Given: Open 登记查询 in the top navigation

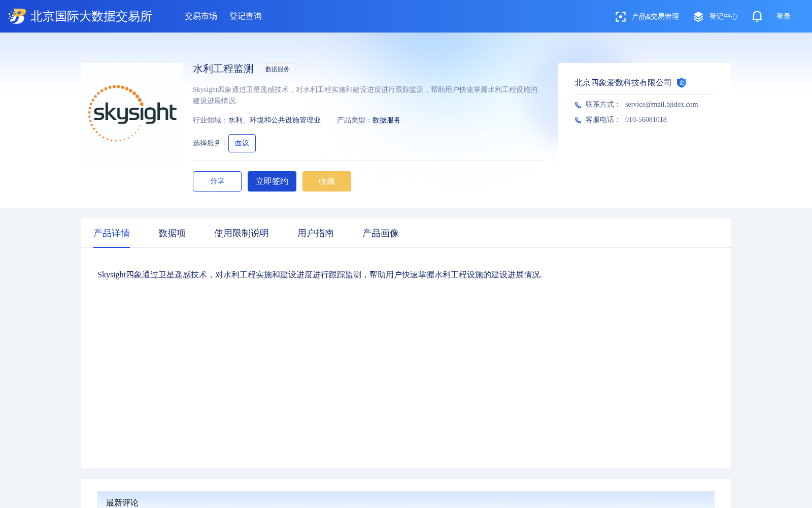Looking at the screenshot, I should pos(246,16).
